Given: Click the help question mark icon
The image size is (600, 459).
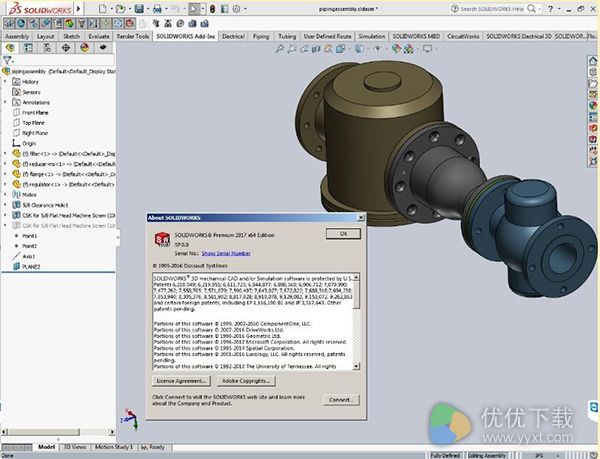Looking at the screenshot, I should pos(550,8).
